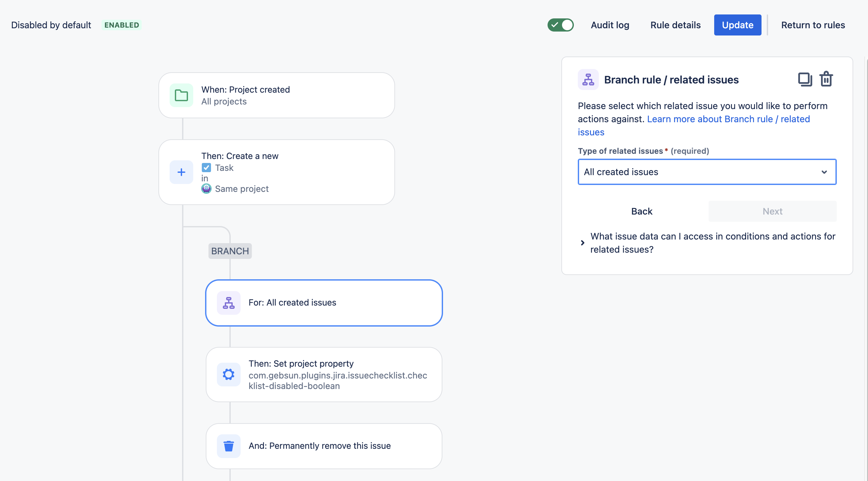
Task: Click the Task checkbox icon
Action: (206, 168)
